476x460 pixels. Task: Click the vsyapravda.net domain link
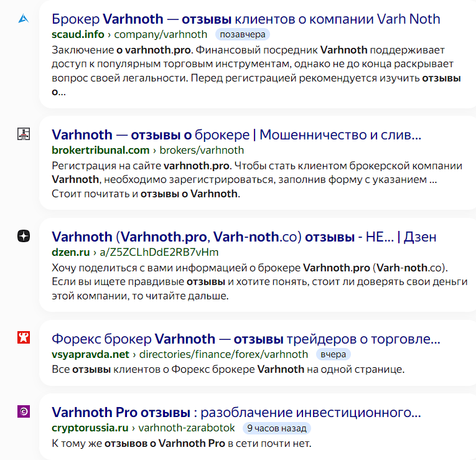coord(90,354)
